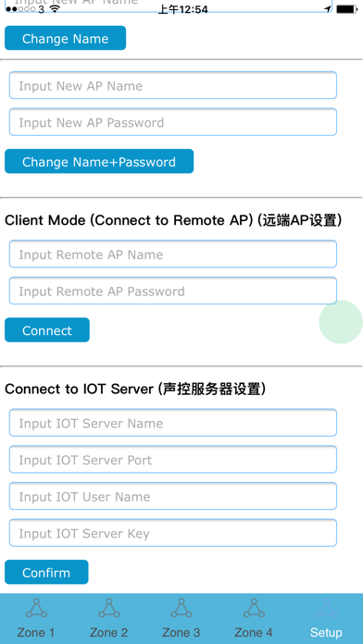Click the Client Mode section heading
363x644 pixels.
[173, 220]
